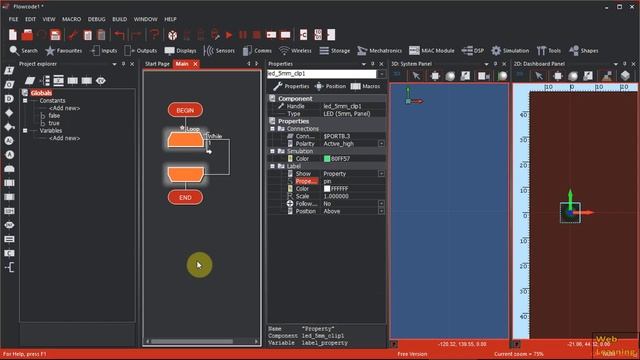This screenshot has height=360, width=640.
Task: Open a project with the red folder icon
Action: 27,35
